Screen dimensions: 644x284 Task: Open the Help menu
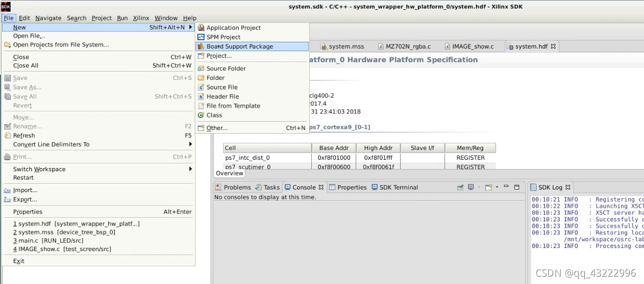[x=190, y=18]
